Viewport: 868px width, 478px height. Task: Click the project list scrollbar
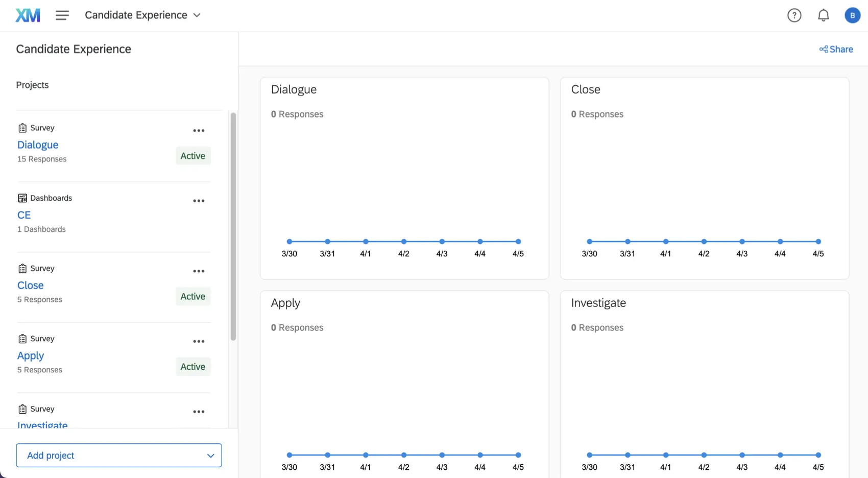(233, 225)
